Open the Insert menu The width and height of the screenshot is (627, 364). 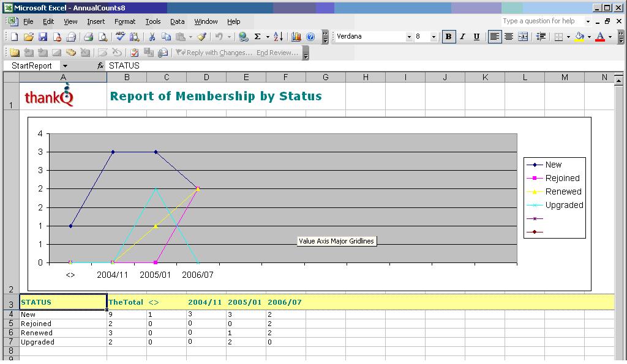coord(96,21)
